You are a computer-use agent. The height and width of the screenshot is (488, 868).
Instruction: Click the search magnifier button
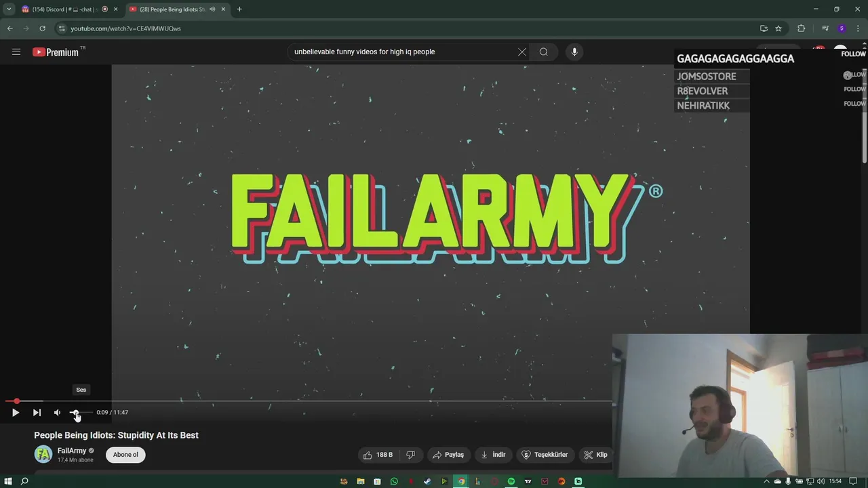[x=544, y=52]
